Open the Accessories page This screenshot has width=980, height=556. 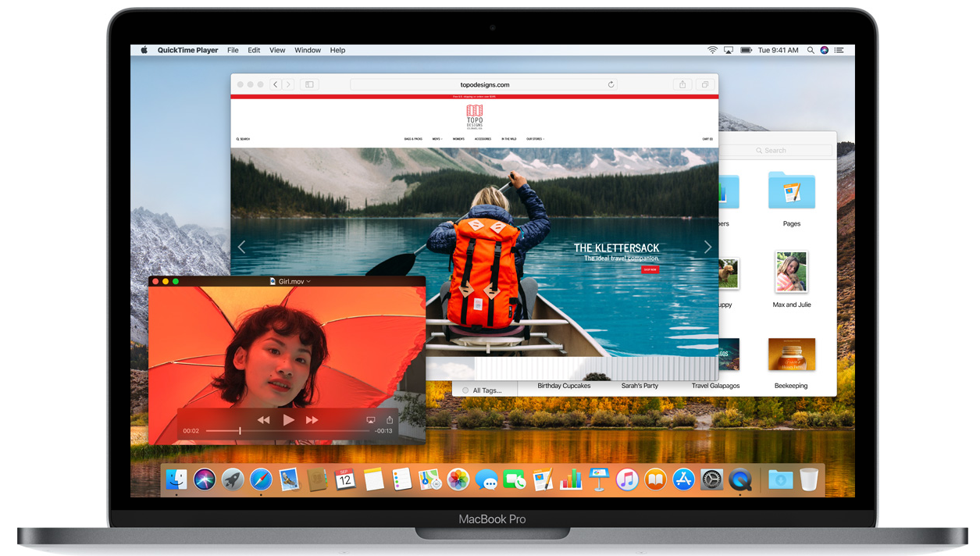[483, 139]
